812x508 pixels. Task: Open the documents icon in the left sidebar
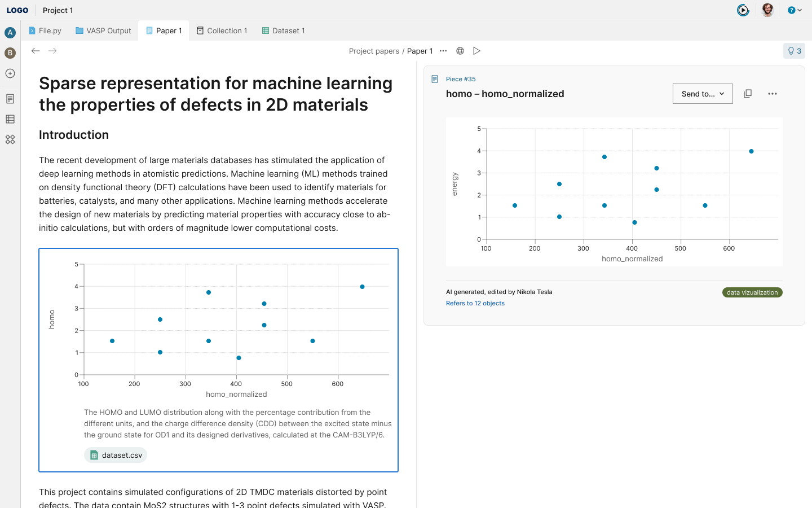pos(10,99)
